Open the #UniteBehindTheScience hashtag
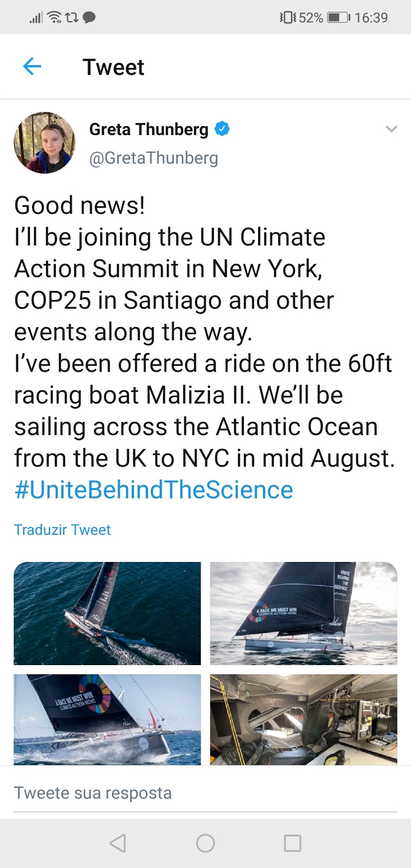This screenshot has width=411, height=868. pos(153,490)
